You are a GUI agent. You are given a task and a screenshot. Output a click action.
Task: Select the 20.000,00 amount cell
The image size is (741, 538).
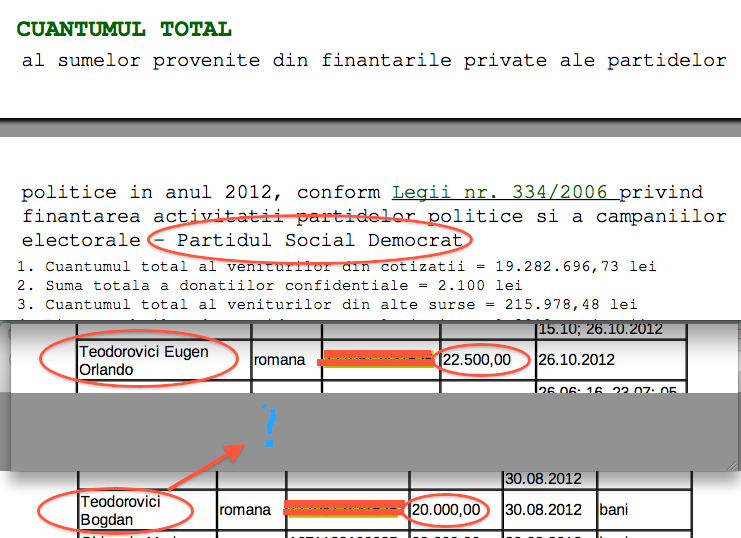445,510
